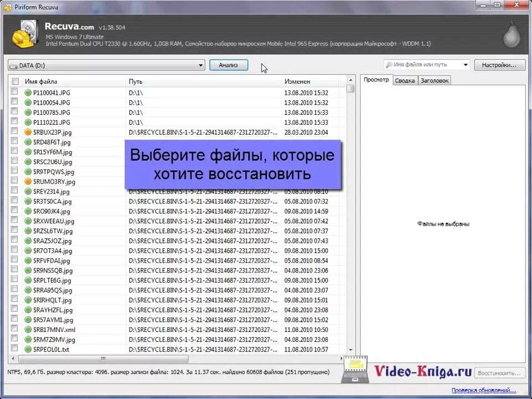Select the file row $R7OT3A4.jpg
Screen dimensions: 532x399
[x=178, y=250]
